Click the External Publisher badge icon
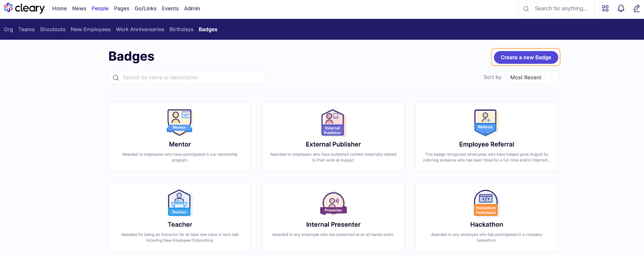Image resolution: width=644 pixels, height=256 pixels. pyautogui.click(x=333, y=123)
